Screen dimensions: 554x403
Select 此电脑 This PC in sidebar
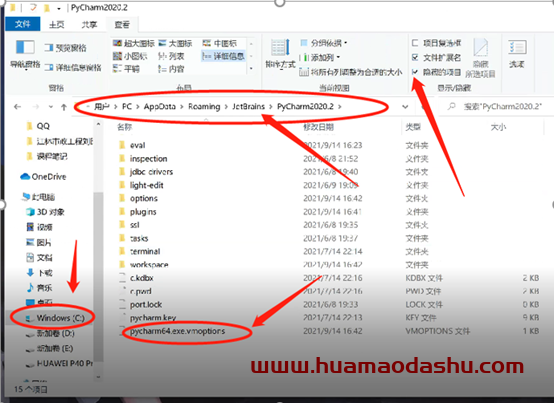coord(39,197)
